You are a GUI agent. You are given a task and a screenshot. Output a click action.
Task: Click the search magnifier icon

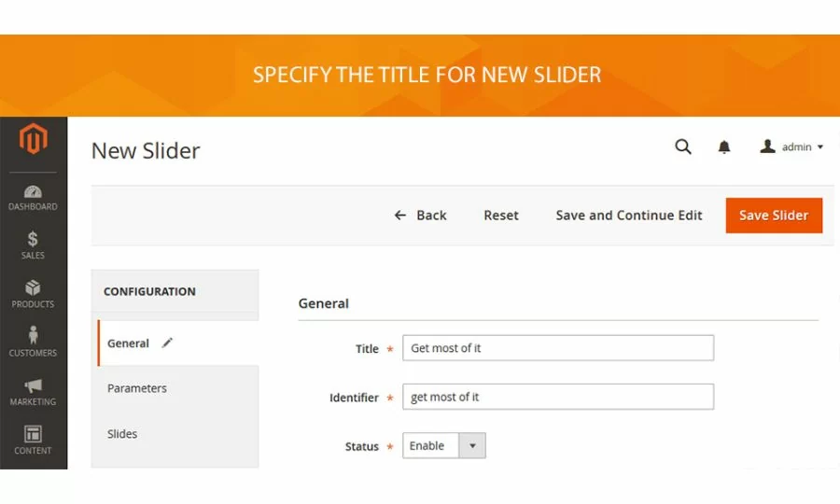683,147
